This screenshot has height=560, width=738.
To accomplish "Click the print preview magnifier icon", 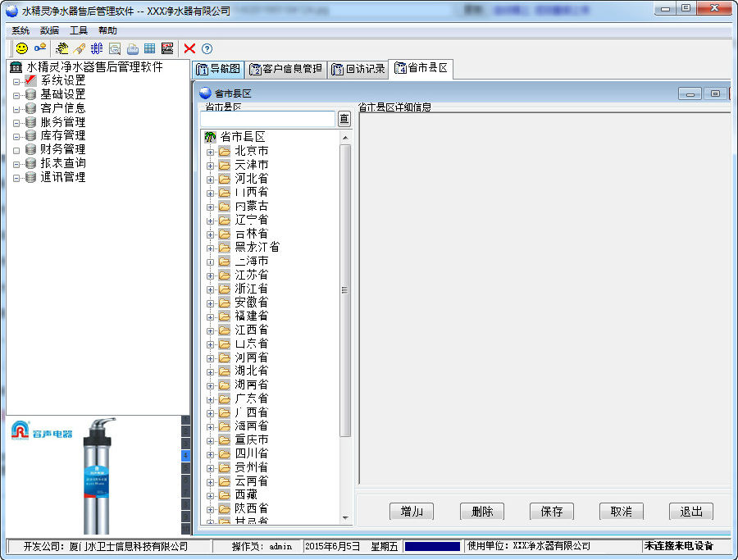I will point(114,48).
